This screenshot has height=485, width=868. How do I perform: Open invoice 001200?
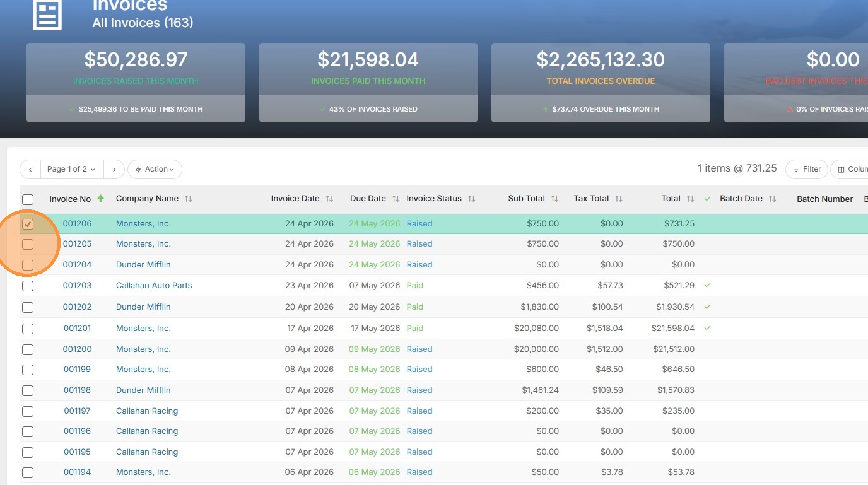(77, 349)
